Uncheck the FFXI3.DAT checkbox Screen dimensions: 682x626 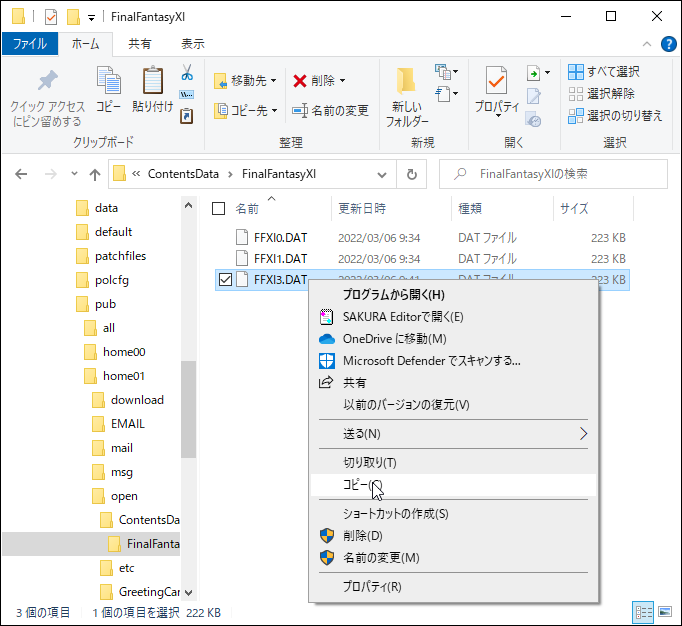[225, 279]
